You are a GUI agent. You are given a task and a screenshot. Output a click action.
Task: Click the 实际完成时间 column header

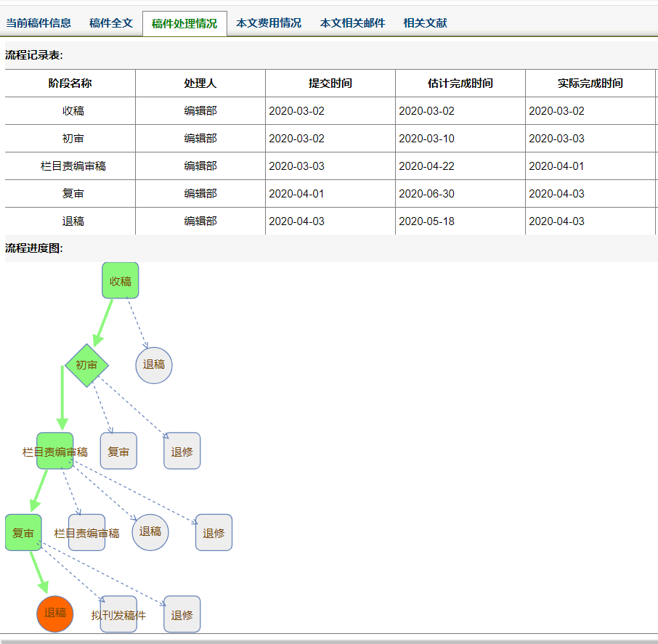pyautogui.click(x=590, y=83)
